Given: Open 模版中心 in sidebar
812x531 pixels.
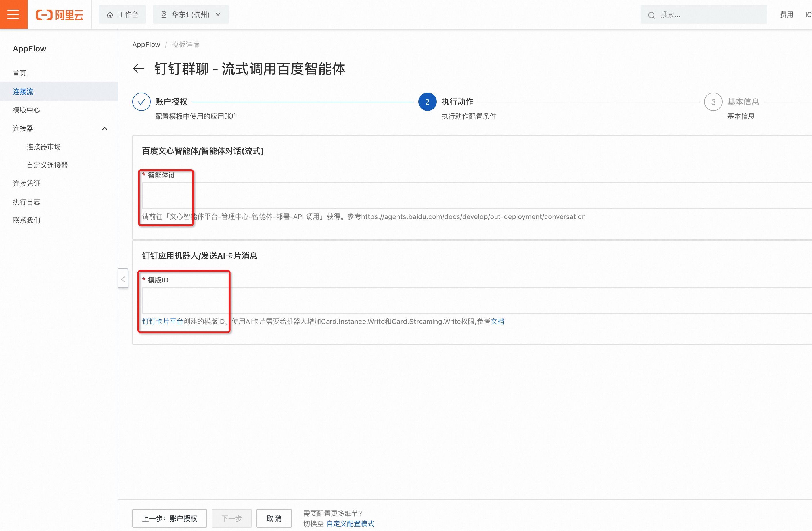Looking at the screenshot, I should coord(26,110).
